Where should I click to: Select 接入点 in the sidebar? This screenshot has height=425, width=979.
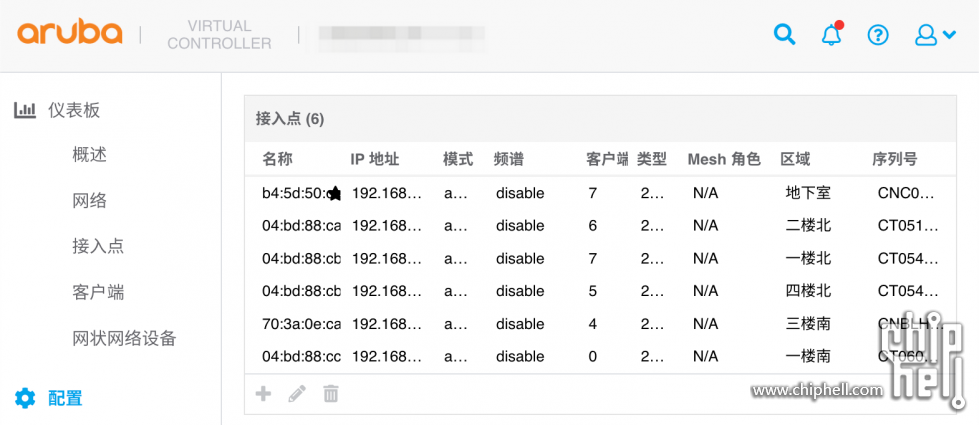pos(98,245)
